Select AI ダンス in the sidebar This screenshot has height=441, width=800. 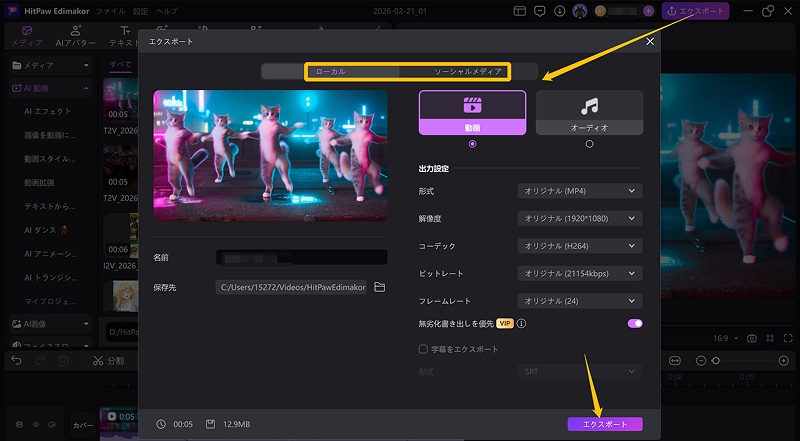pos(45,230)
